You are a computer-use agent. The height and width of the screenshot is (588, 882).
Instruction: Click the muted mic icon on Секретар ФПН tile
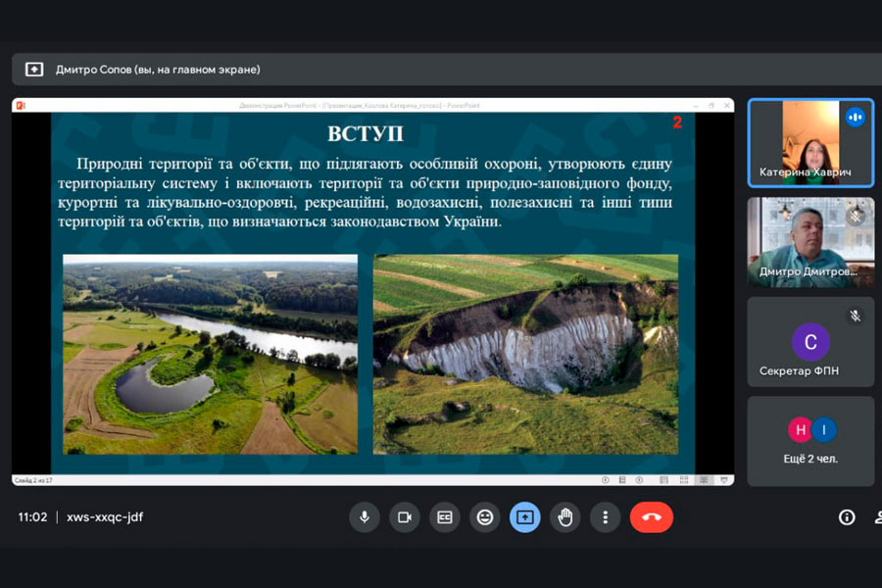pos(855,316)
